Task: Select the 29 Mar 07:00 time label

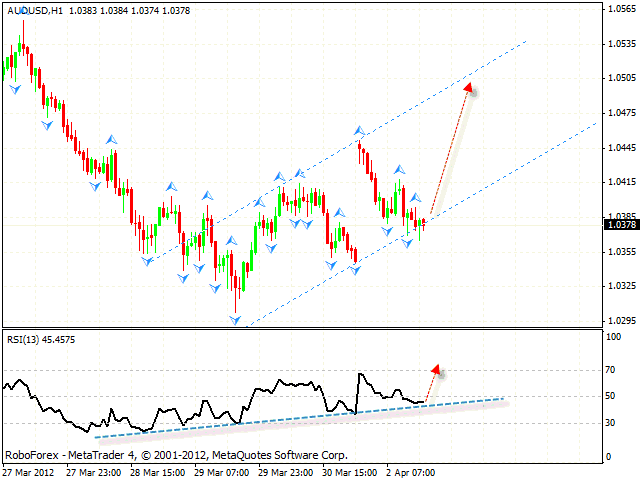Action: [x=222, y=473]
